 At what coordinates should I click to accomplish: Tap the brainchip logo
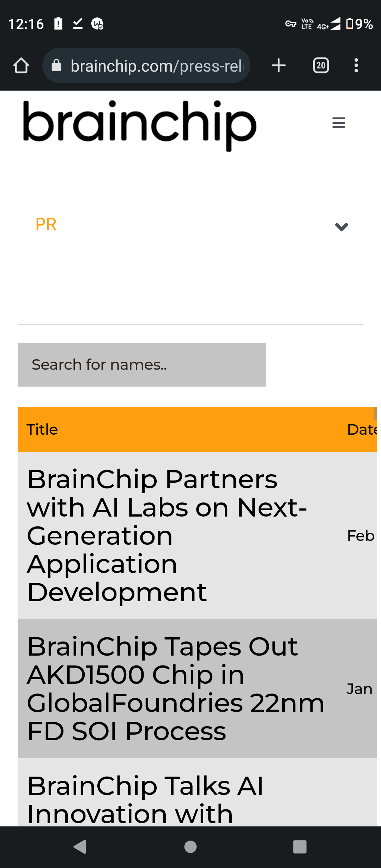click(139, 125)
